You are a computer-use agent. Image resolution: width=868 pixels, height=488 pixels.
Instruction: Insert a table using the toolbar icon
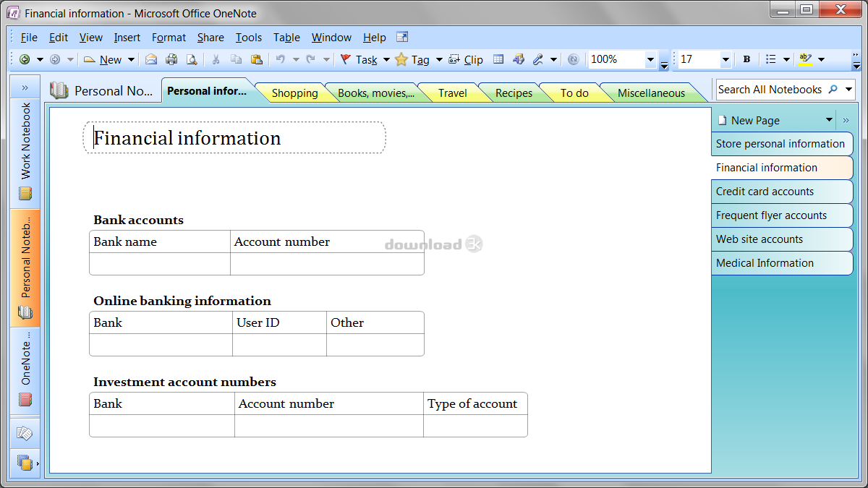[x=498, y=60]
